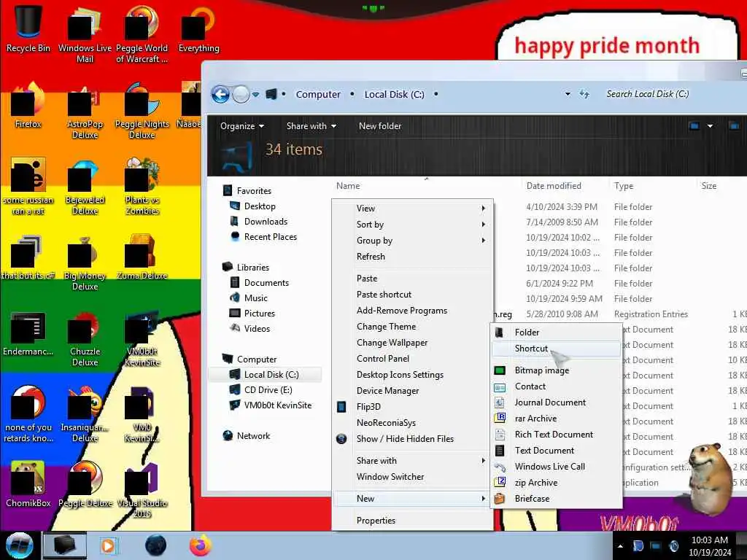Select Show / Hide Hidden Files
This screenshot has width=747, height=560.
click(x=412, y=439)
